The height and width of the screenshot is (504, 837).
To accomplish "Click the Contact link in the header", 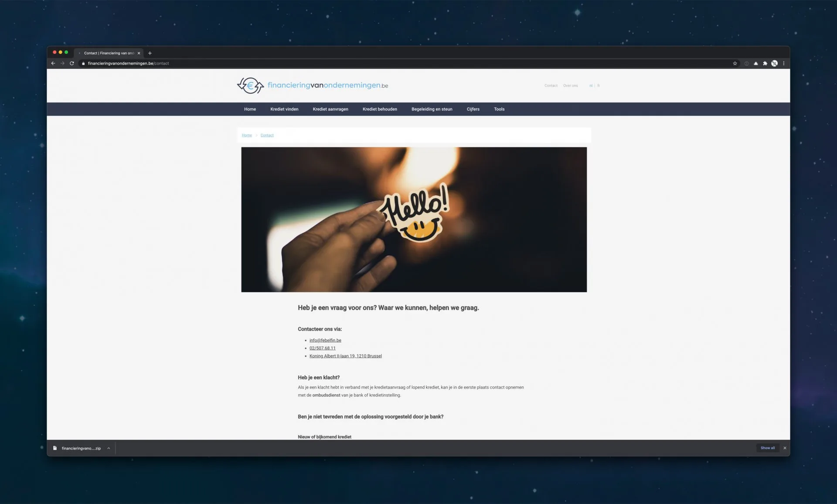I will [551, 86].
